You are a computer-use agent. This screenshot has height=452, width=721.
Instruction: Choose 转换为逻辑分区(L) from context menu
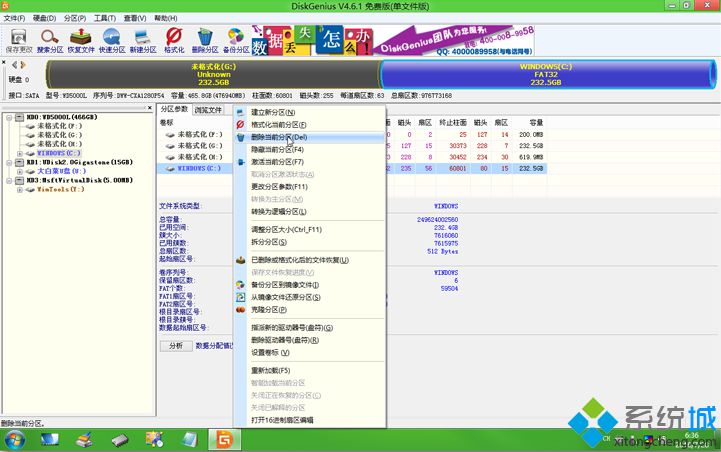[309, 212]
